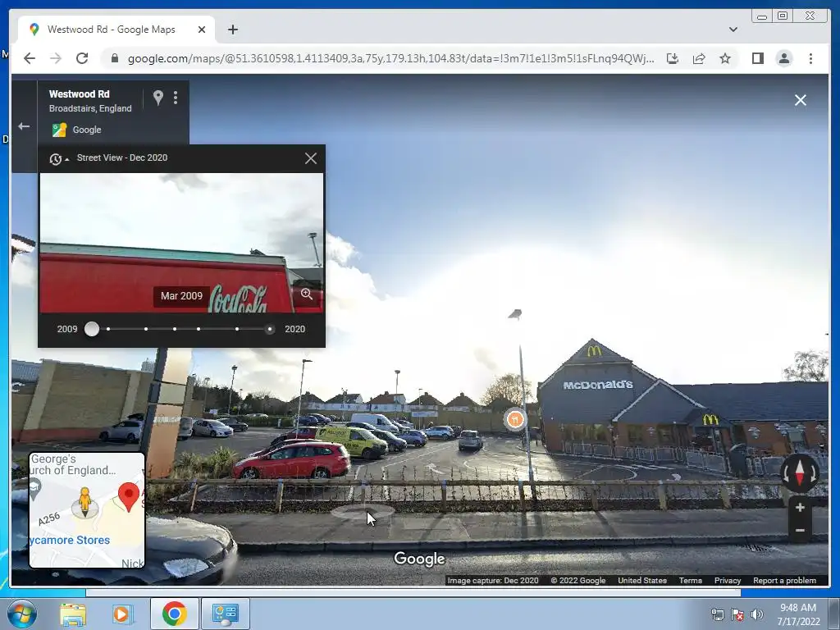Open a new browser tab
840x630 pixels.
[x=232, y=30]
